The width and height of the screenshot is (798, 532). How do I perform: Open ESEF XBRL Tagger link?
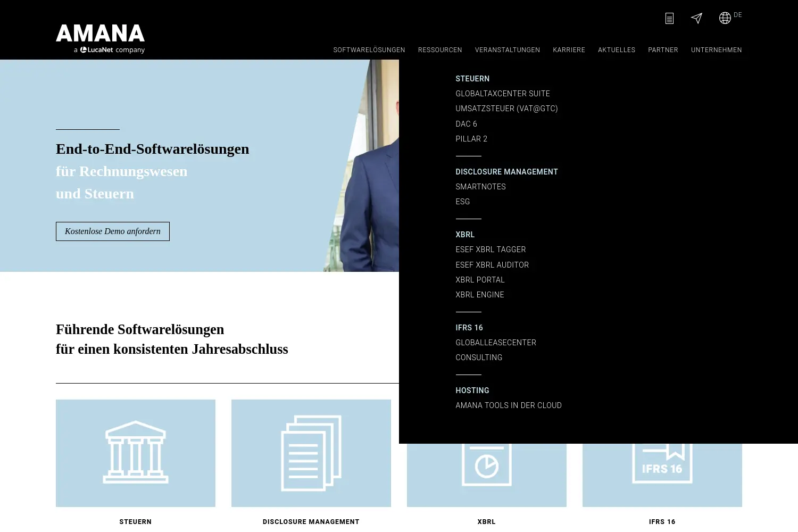pyautogui.click(x=491, y=250)
